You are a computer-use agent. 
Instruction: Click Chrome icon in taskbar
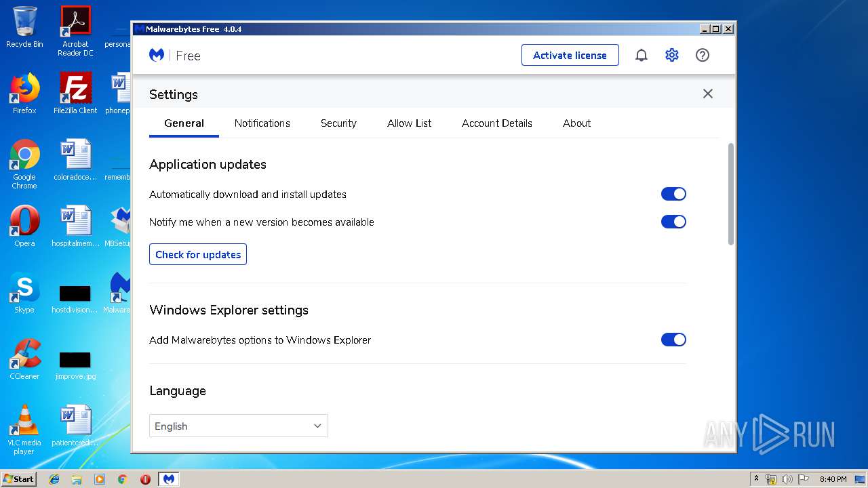(123, 479)
